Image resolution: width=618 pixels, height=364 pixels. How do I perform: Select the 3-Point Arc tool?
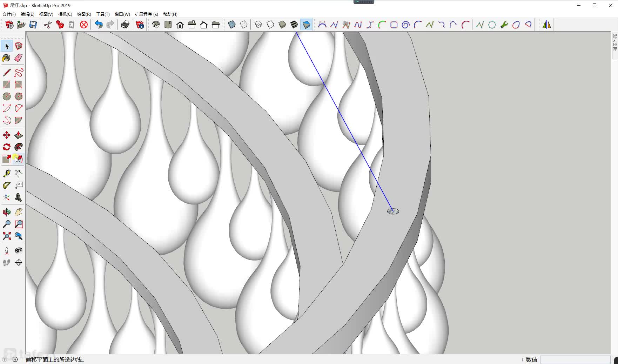pyautogui.click(x=7, y=120)
